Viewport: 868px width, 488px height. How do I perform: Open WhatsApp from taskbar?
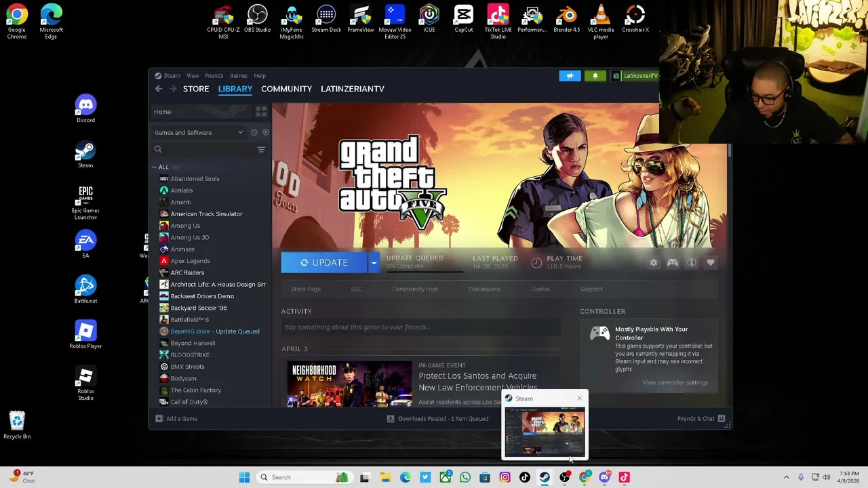tap(465, 477)
